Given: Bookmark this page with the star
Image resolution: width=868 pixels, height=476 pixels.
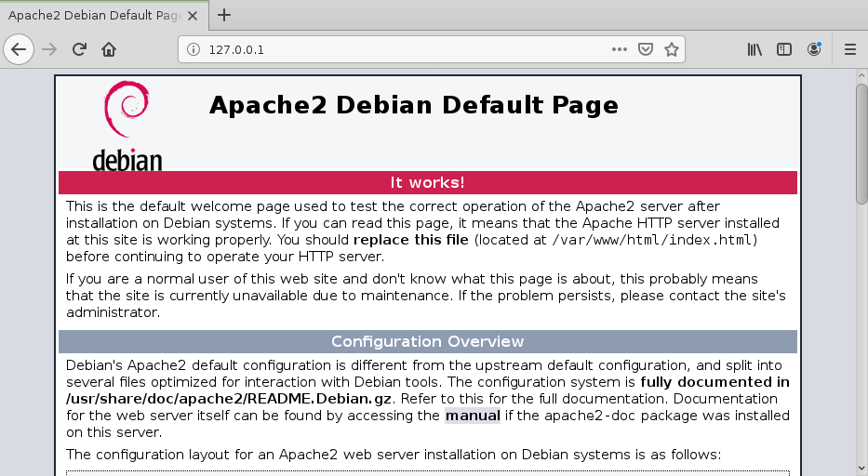Looking at the screenshot, I should pos(672,49).
